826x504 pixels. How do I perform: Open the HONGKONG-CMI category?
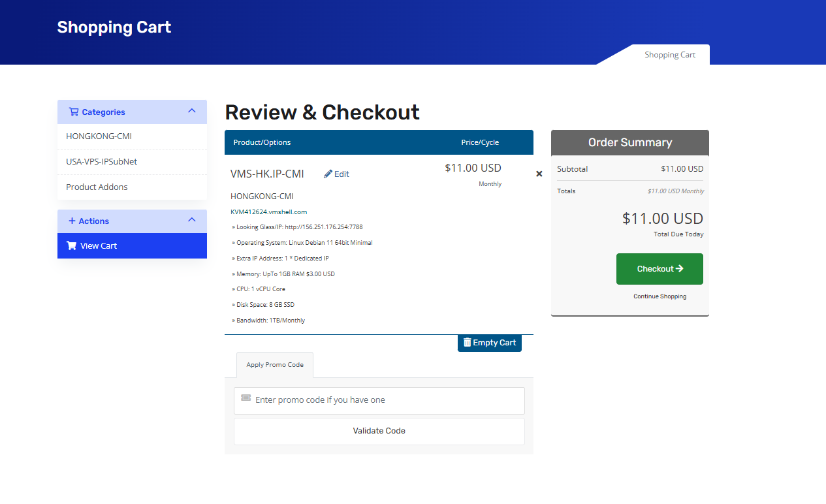coord(99,136)
